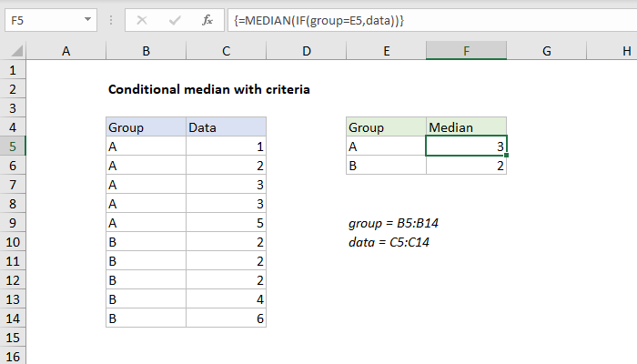Viewport: 637px width, 364px height.
Task: Select column D header
Action: (307, 51)
